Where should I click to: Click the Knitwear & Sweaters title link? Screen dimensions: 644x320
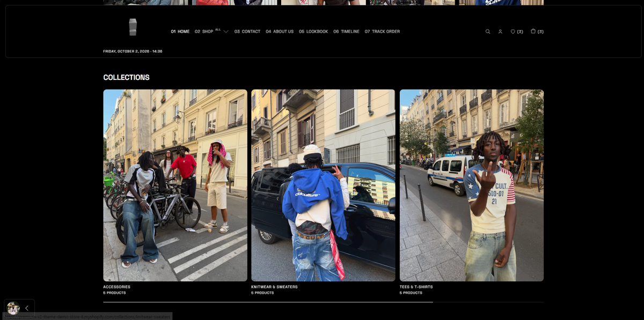pos(274,287)
